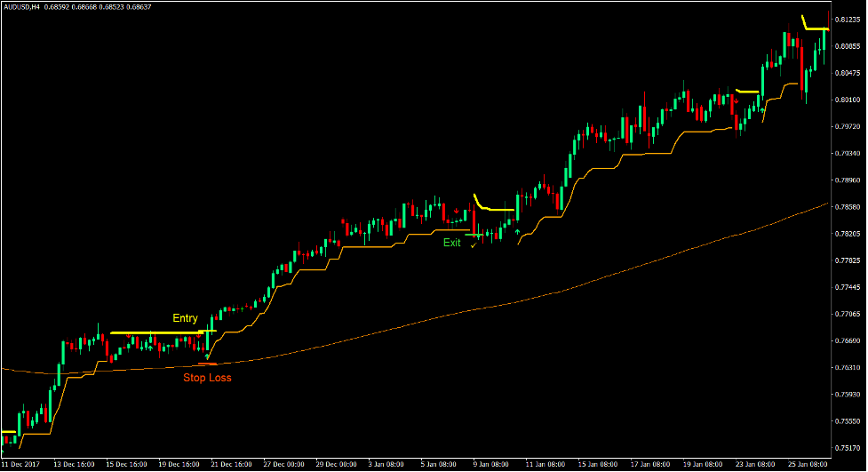The height and width of the screenshot is (472, 868).
Task: Click the 13 Dec 16:00 time label
Action: pos(74,465)
